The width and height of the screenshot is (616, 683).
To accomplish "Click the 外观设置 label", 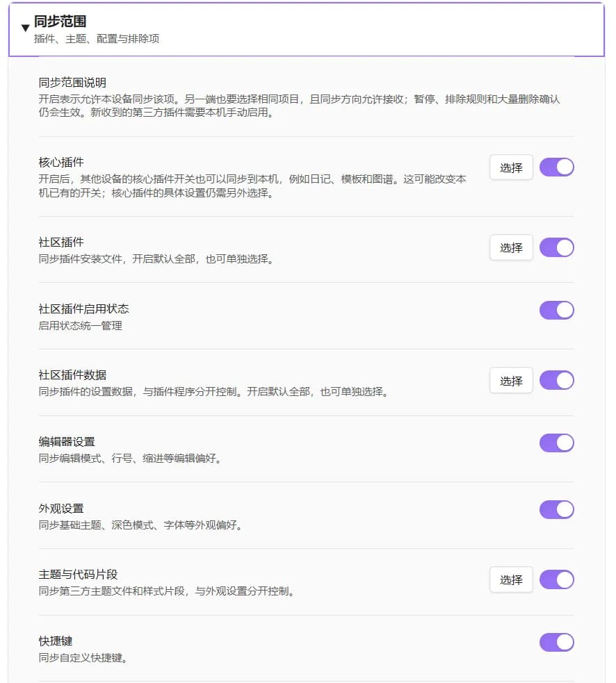I will tap(61, 509).
